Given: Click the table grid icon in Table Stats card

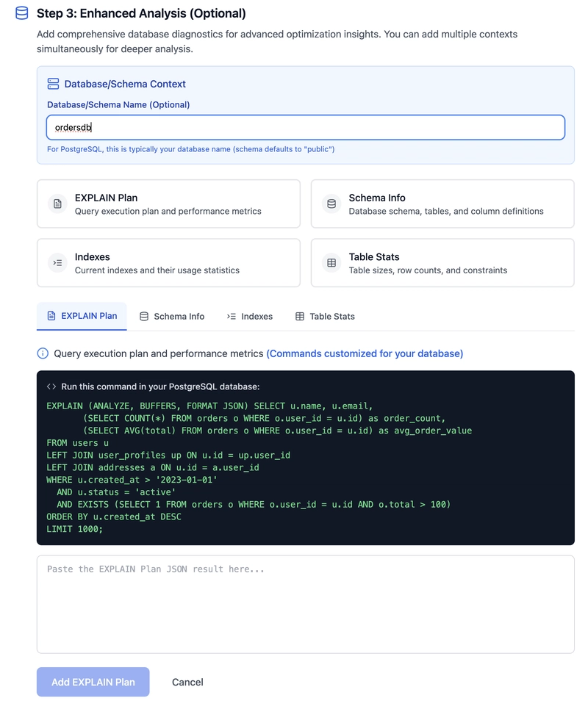Looking at the screenshot, I should pyautogui.click(x=331, y=262).
